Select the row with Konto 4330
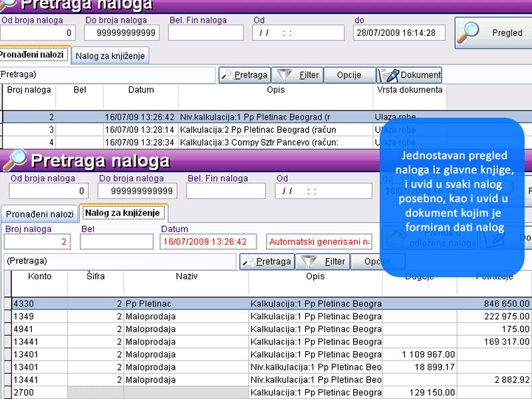The height and width of the screenshot is (399, 532). tap(199, 304)
